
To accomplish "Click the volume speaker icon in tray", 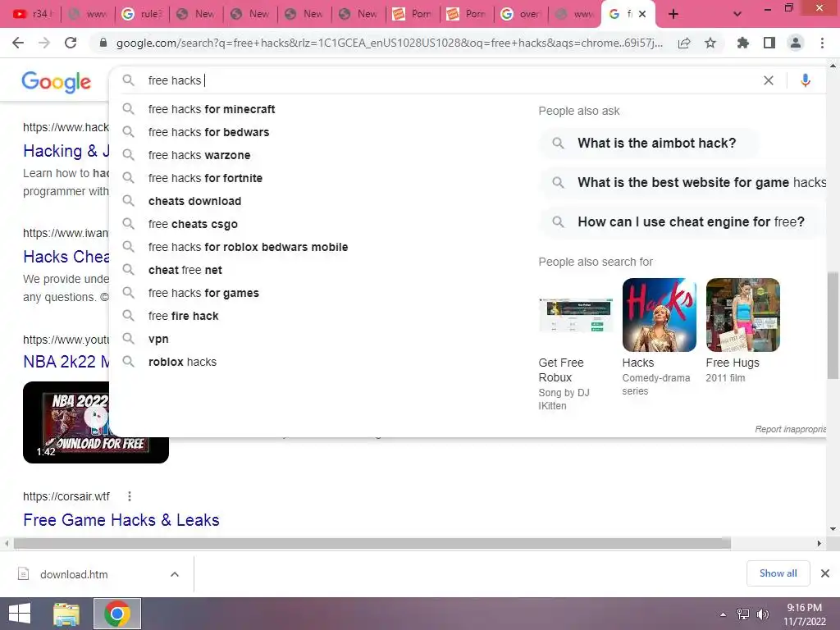I will click(762, 614).
